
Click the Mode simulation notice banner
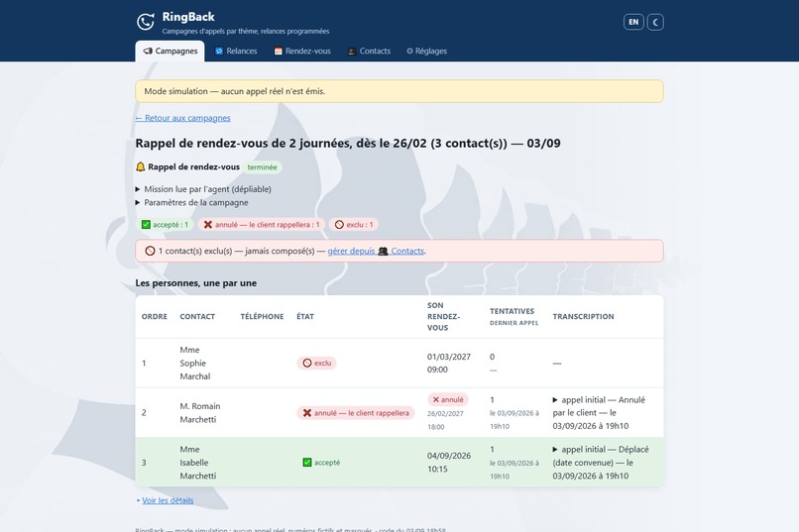(x=399, y=91)
